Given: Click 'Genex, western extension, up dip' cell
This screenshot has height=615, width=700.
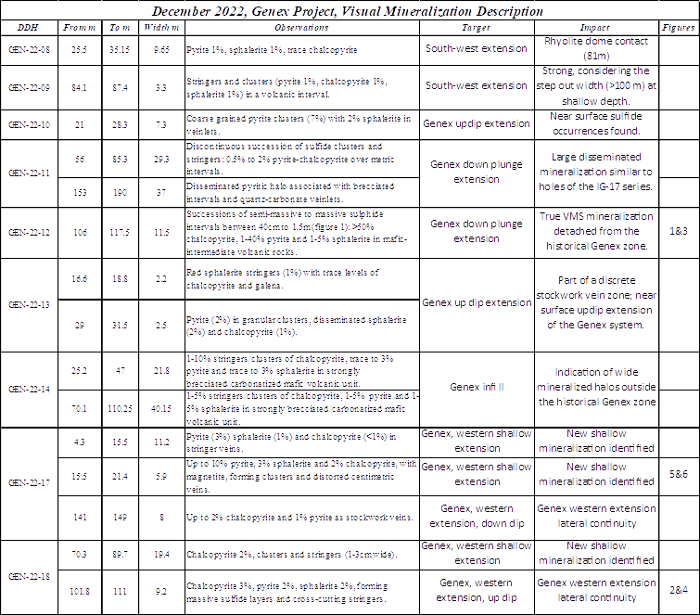Looking at the screenshot, I should (477, 590).
